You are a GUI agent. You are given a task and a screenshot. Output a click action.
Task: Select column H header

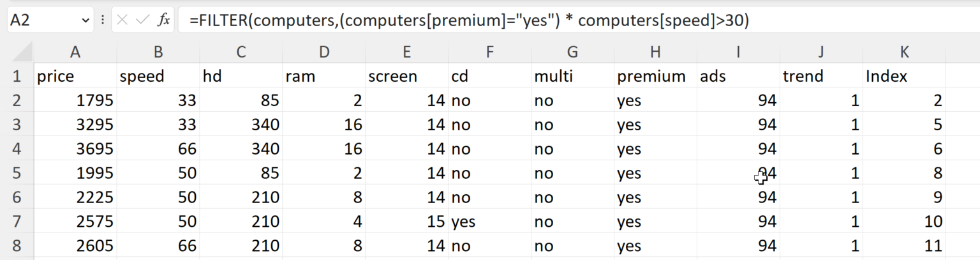pos(655,52)
